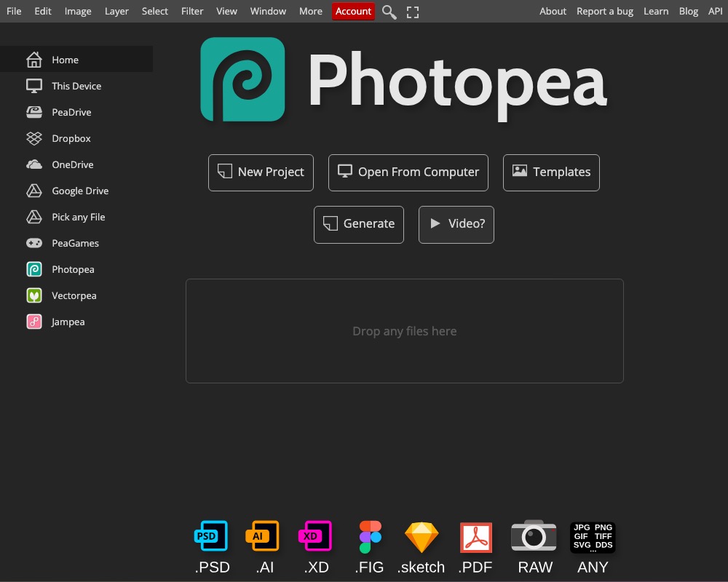Open the File menu

pos(14,11)
